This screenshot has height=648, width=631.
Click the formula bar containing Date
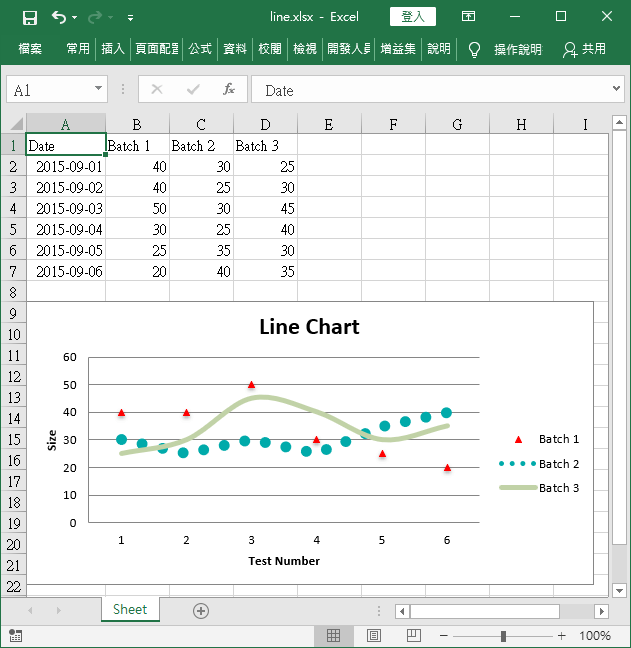430,89
